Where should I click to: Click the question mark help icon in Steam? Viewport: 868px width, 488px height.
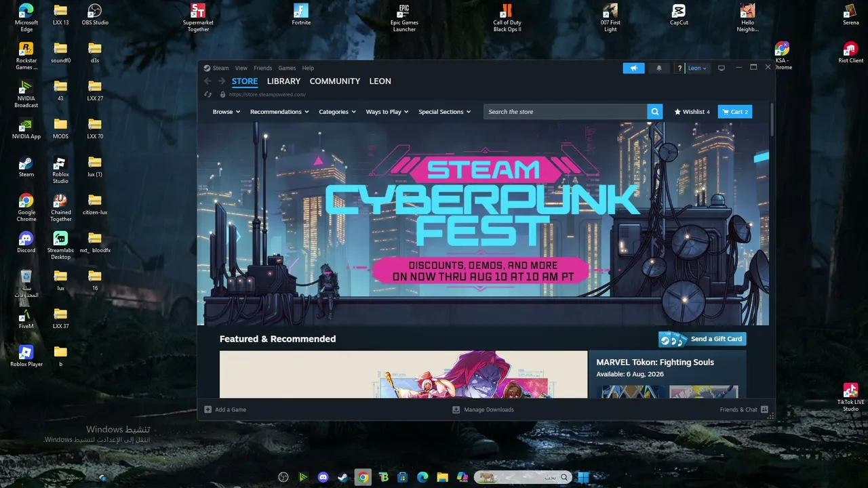tap(679, 68)
